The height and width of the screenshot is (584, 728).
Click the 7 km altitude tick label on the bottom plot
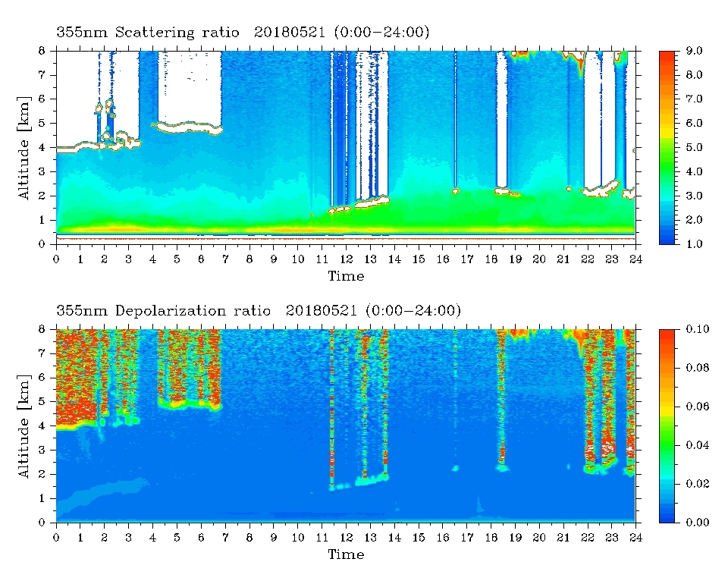coord(41,353)
